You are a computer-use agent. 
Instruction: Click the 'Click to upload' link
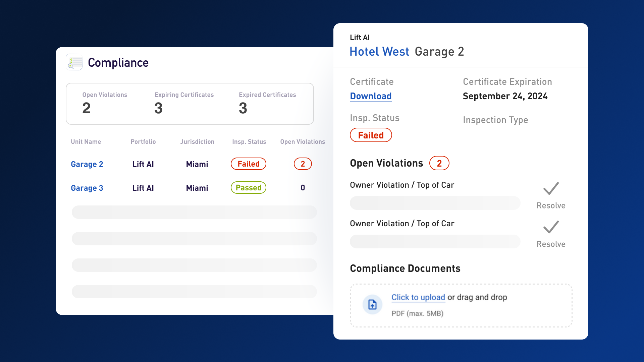point(418,297)
